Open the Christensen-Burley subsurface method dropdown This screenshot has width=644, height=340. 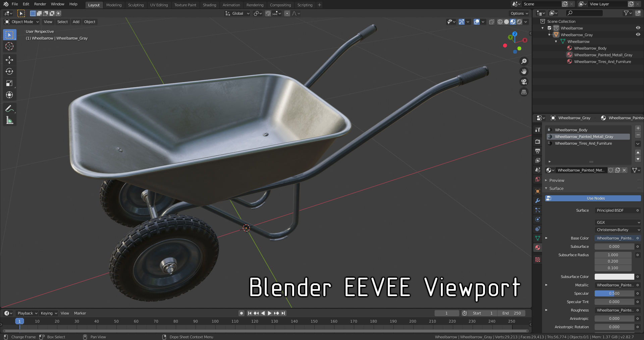coord(618,230)
